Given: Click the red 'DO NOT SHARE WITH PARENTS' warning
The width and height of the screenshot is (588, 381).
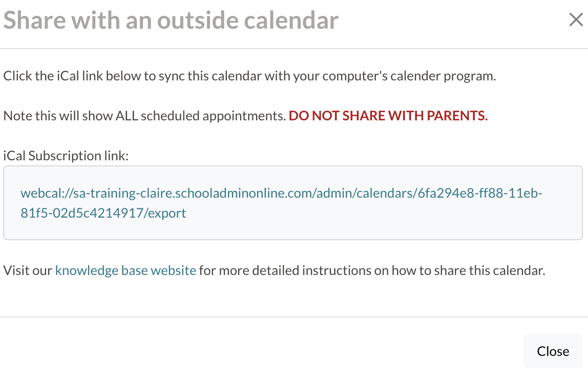Looking at the screenshot, I should (388, 116).
